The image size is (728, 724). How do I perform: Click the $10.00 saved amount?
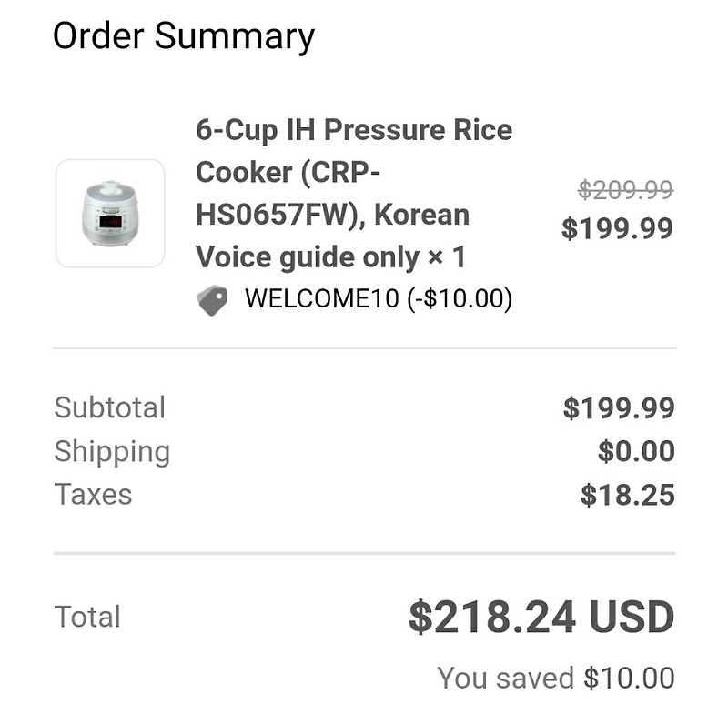click(x=629, y=678)
